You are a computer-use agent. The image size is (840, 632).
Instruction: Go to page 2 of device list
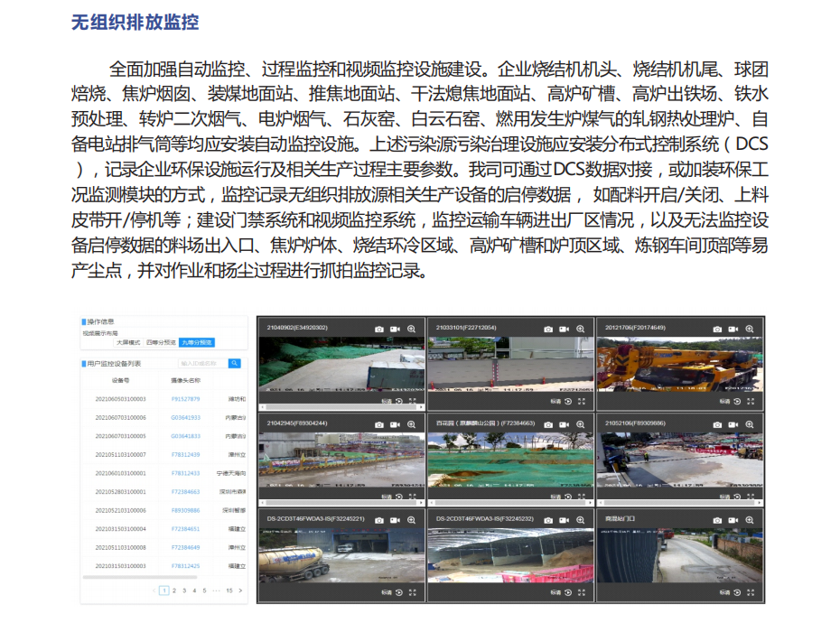pyautogui.click(x=174, y=590)
